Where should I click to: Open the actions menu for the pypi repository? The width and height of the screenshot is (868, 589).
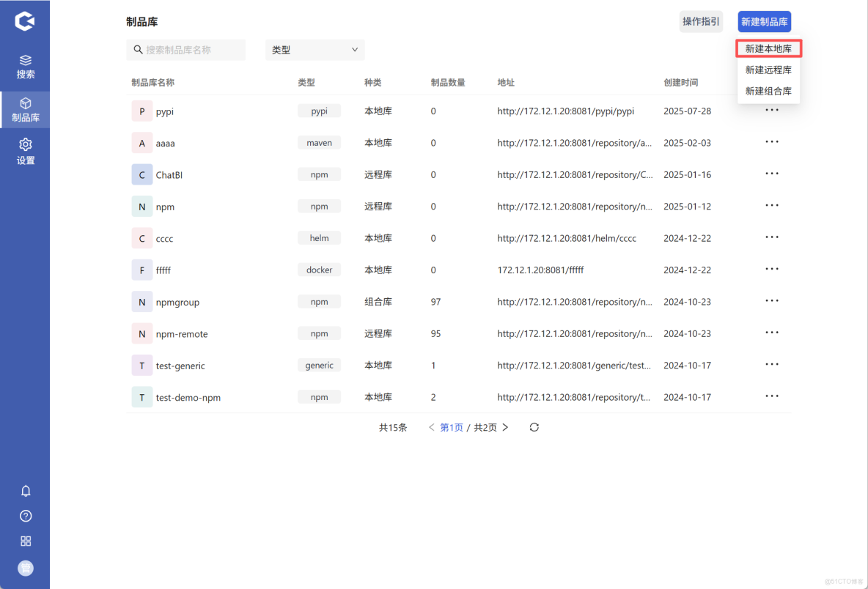tap(771, 110)
